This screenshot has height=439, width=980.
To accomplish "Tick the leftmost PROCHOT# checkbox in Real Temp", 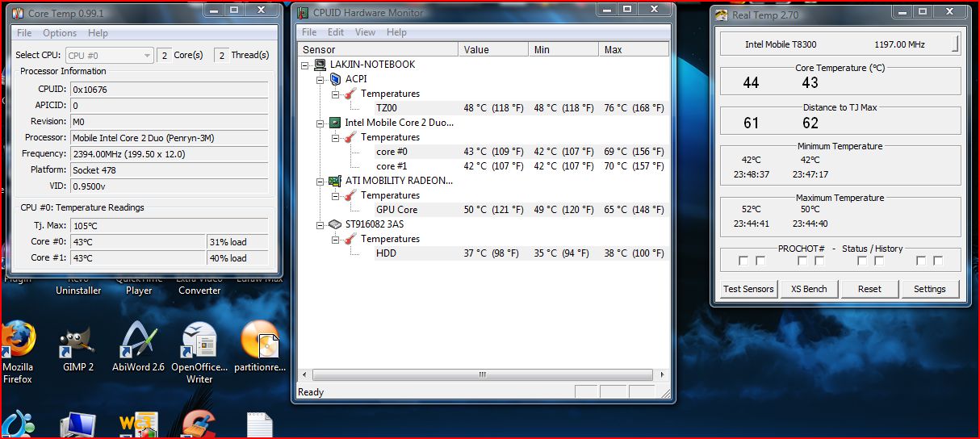I will pos(743,261).
